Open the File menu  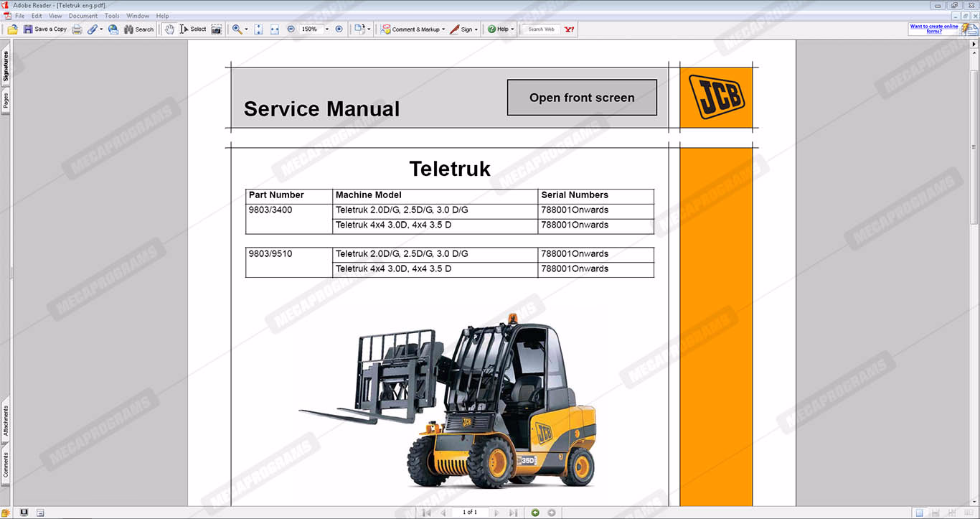[19, 16]
